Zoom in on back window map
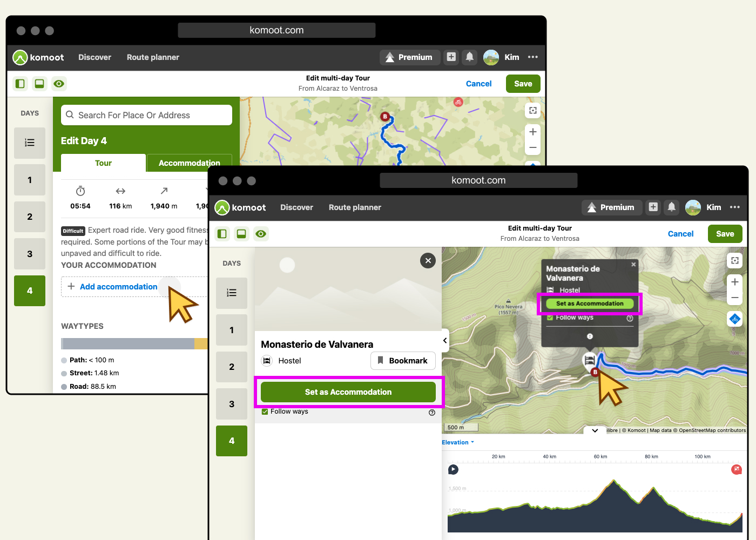This screenshot has width=756, height=540. 533,132
